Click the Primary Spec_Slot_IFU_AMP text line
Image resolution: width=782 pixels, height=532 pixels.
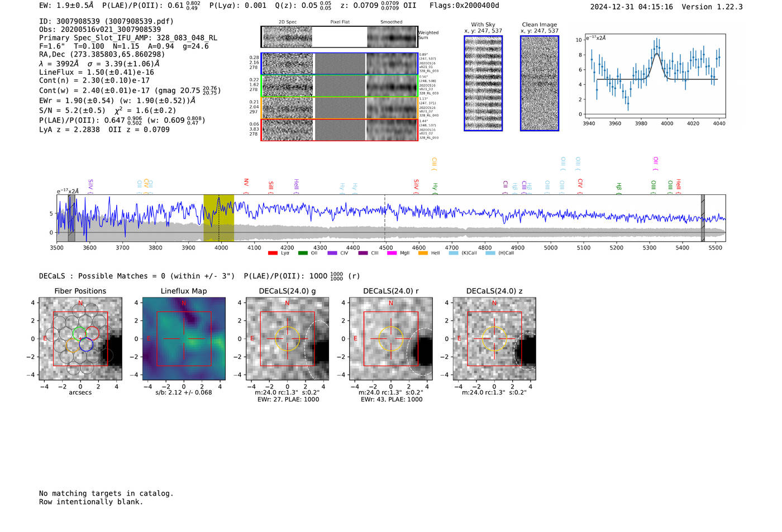point(128,38)
